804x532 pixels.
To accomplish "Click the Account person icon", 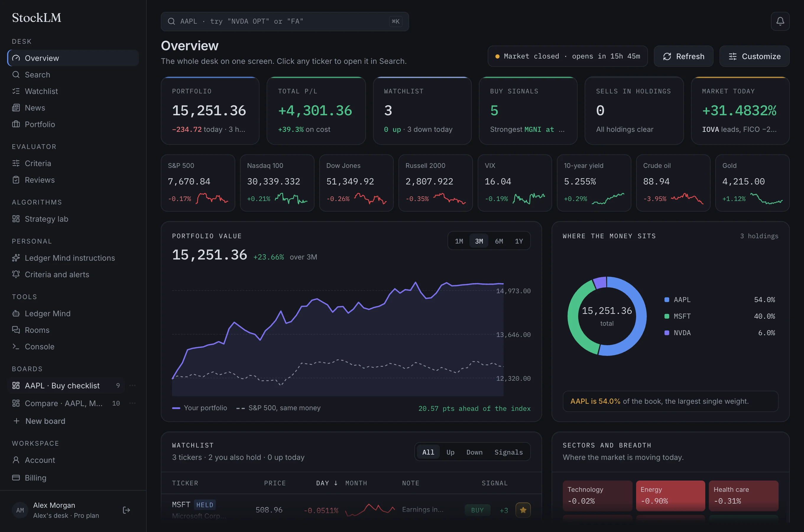I will [x=16, y=460].
